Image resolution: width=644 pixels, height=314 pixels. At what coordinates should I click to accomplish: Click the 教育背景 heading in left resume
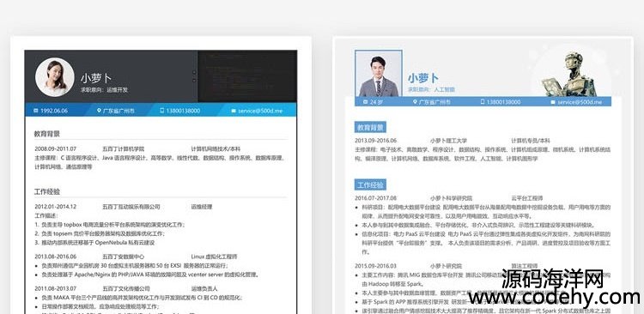click(x=47, y=133)
